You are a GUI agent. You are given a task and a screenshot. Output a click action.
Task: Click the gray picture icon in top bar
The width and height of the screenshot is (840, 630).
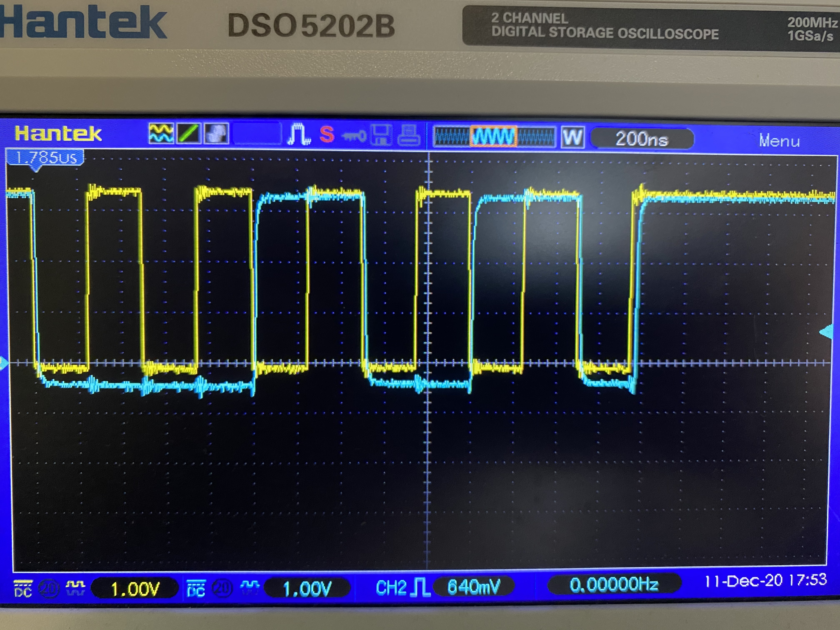[x=216, y=134]
